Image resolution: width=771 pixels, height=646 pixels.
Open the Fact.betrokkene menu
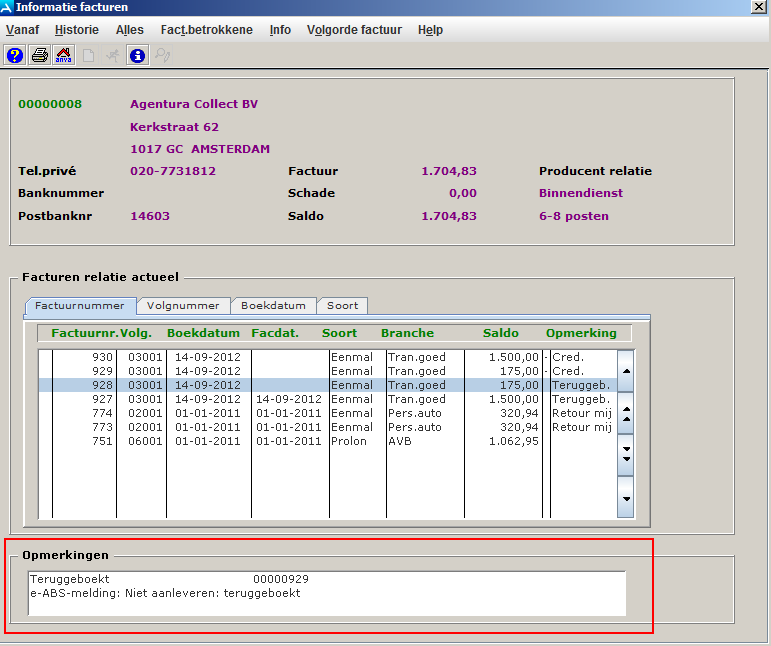pos(207,30)
